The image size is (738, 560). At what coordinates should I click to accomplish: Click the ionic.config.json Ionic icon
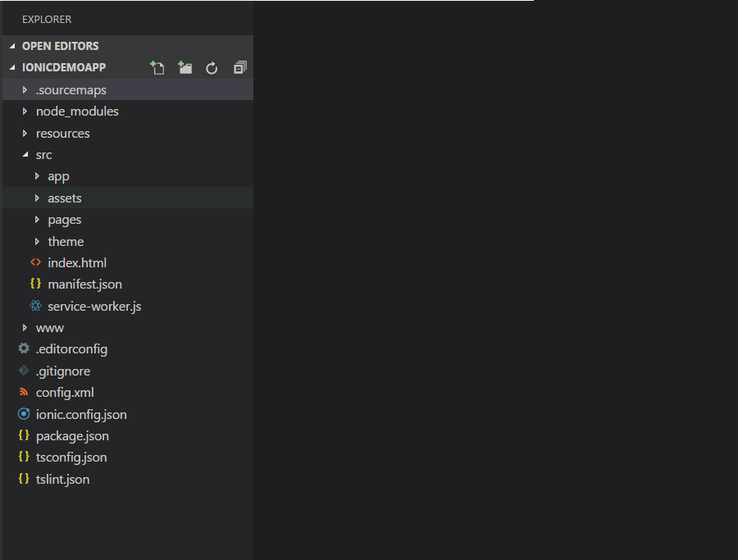pos(24,414)
